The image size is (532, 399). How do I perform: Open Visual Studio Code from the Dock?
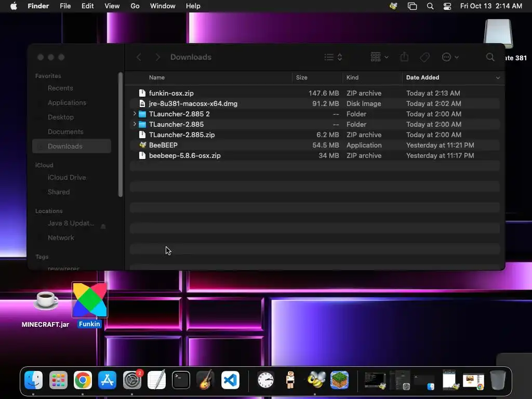(230, 380)
